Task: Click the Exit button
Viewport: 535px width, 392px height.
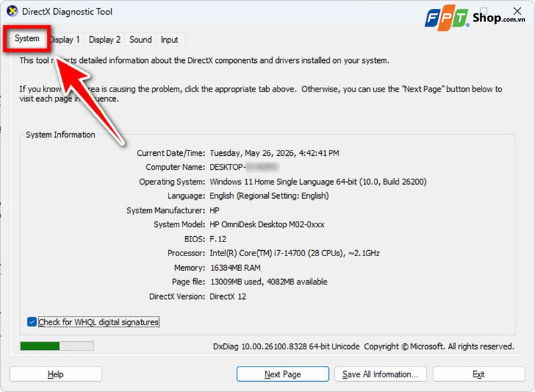Action: [x=478, y=374]
